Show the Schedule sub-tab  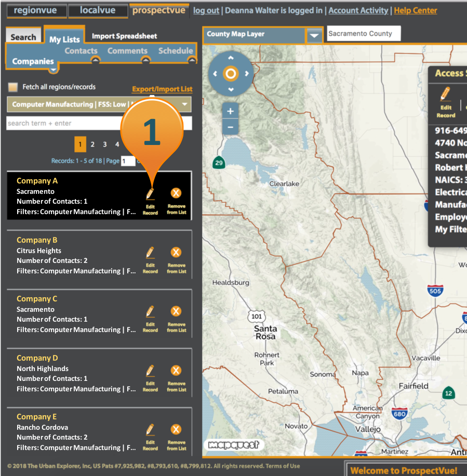176,51
